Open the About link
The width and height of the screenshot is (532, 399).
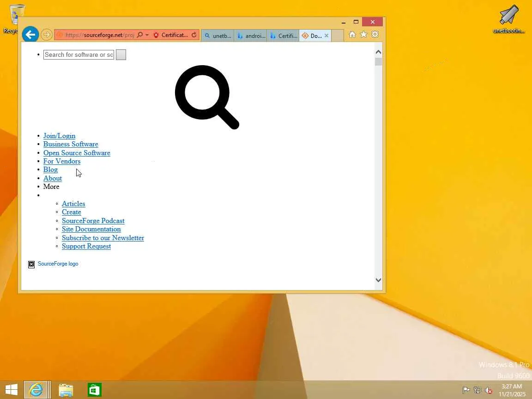(53, 178)
